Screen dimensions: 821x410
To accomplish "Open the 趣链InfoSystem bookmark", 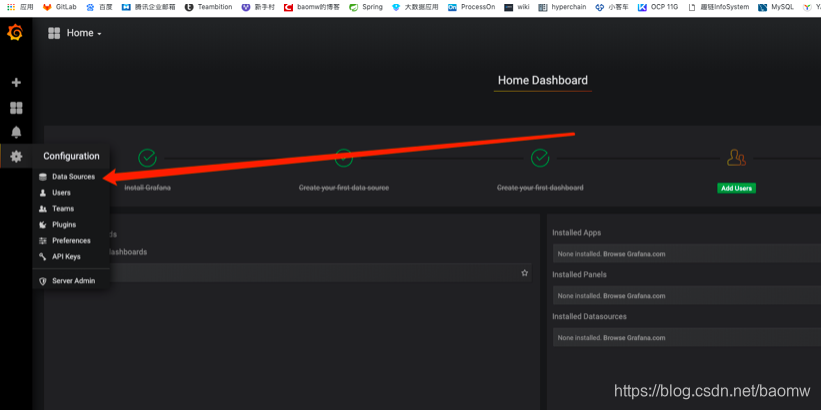I will click(718, 7).
